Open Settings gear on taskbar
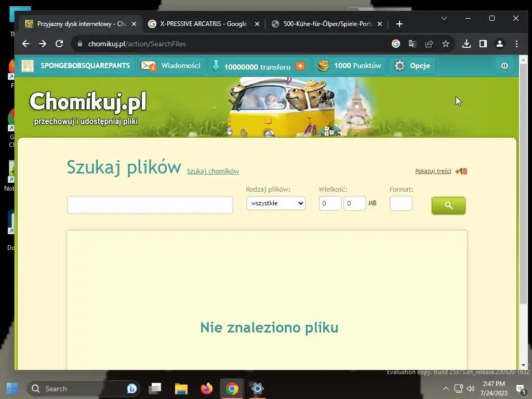Image resolution: width=532 pixels, height=399 pixels. point(258,389)
